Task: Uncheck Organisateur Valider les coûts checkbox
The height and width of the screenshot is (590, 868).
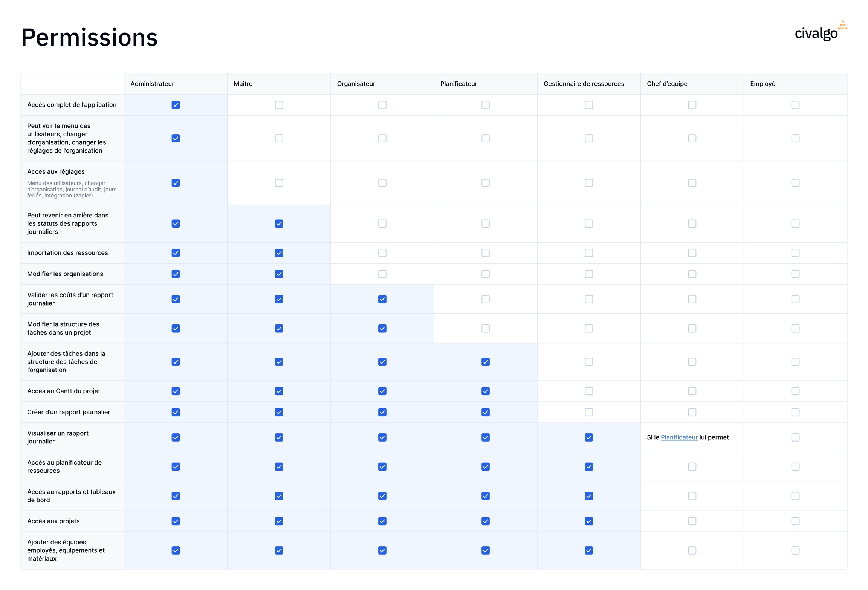Action: [x=382, y=299]
